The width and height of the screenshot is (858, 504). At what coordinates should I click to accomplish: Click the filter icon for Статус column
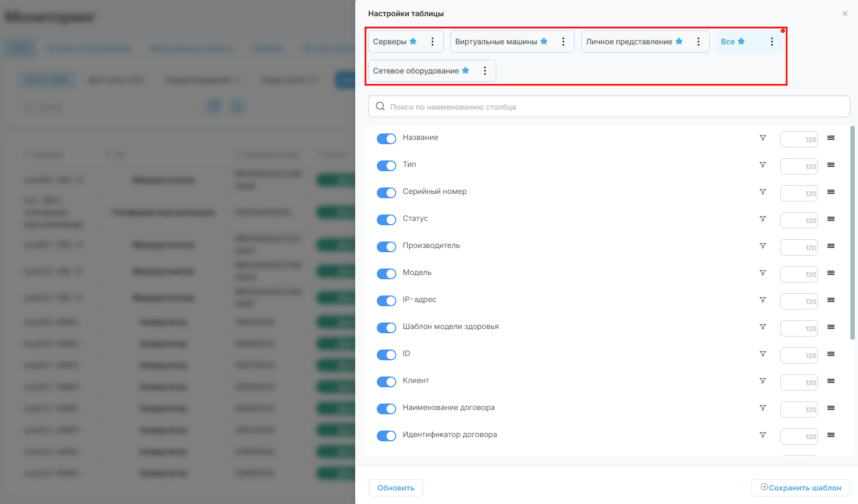762,219
